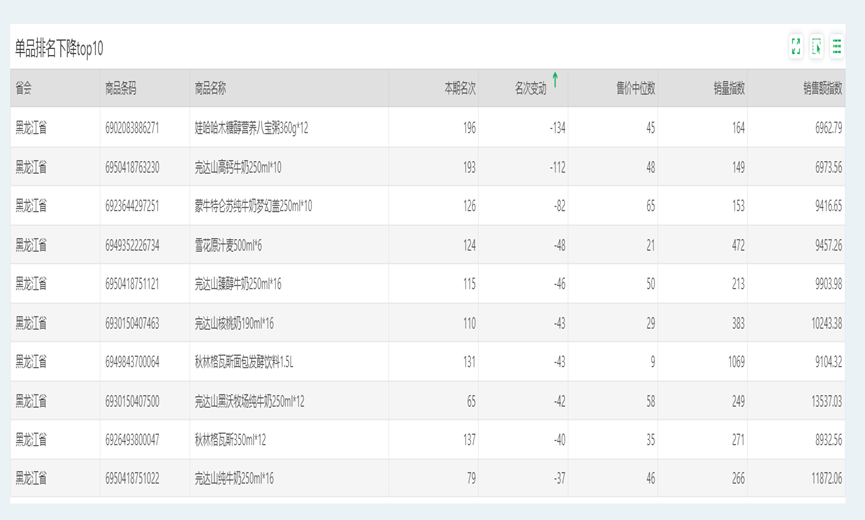Select product 完达山黑沃牧场纯牛奶250ml*12

tap(249, 401)
